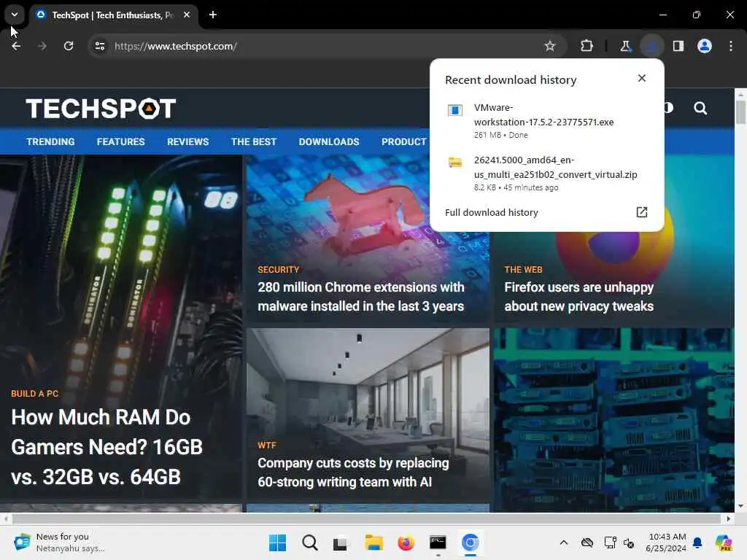Toggle the TechSpot dark mode contrast icon
The width and height of the screenshot is (747, 560).
point(668,108)
